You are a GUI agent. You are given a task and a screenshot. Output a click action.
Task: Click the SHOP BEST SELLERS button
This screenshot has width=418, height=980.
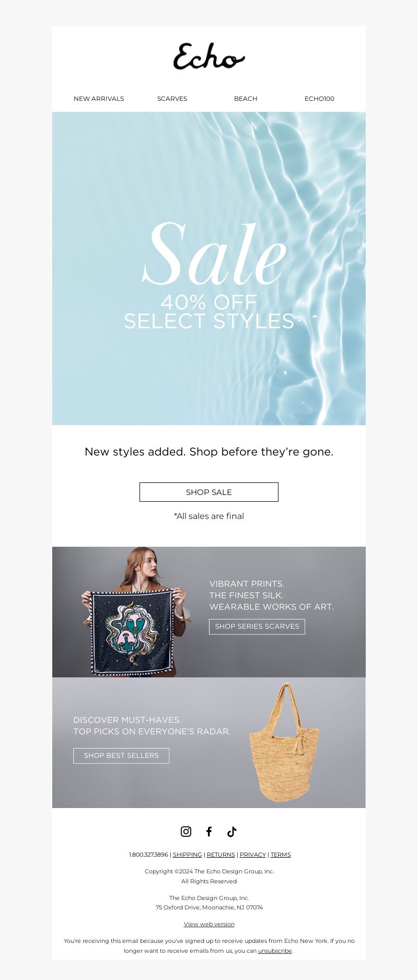(x=121, y=755)
